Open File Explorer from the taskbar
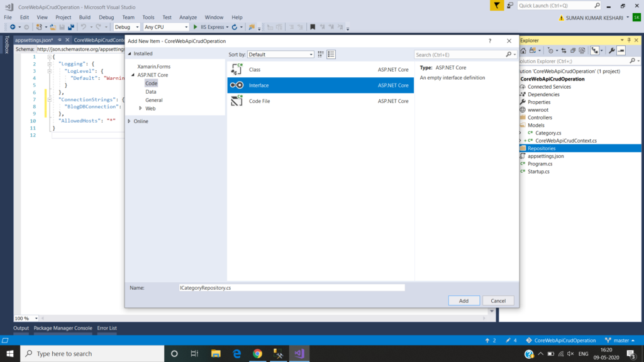644x362 pixels. coord(216,353)
